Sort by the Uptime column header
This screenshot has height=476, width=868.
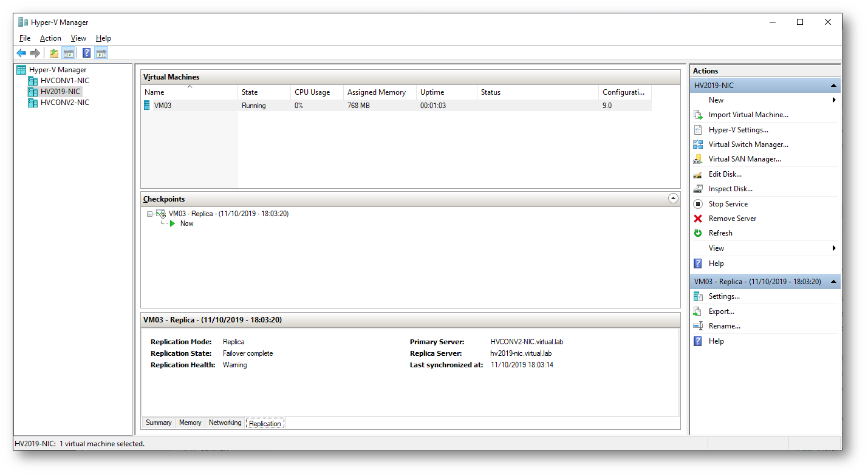[x=447, y=92]
